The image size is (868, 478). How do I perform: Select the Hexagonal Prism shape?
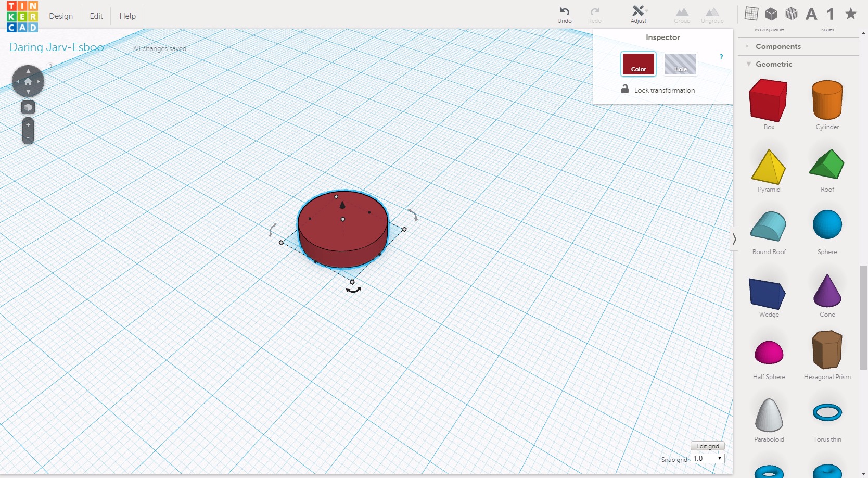point(827,350)
